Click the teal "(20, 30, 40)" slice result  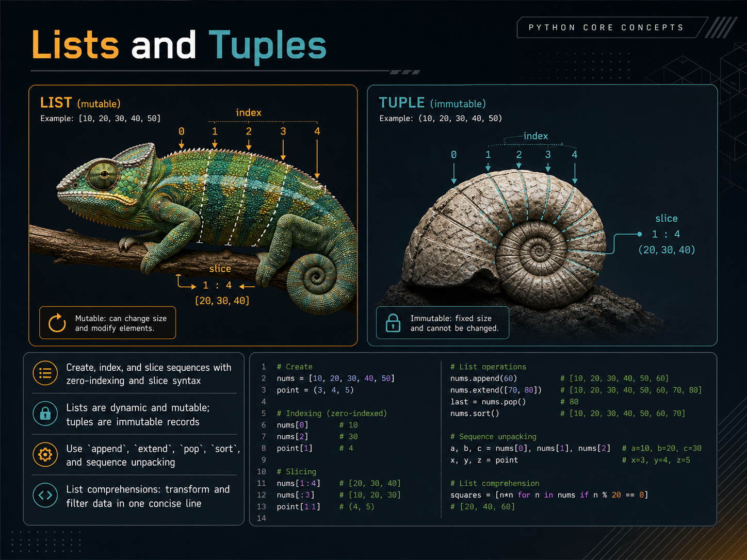coord(667,250)
